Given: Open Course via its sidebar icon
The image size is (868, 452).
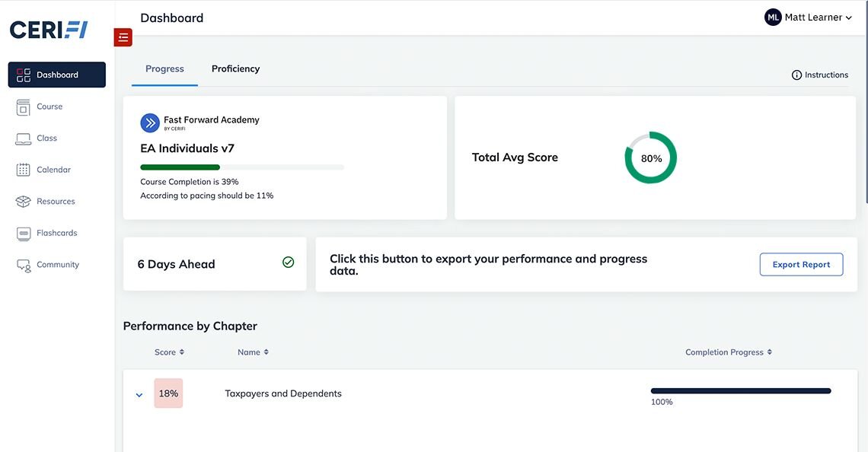Looking at the screenshot, I should tap(24, 107).
